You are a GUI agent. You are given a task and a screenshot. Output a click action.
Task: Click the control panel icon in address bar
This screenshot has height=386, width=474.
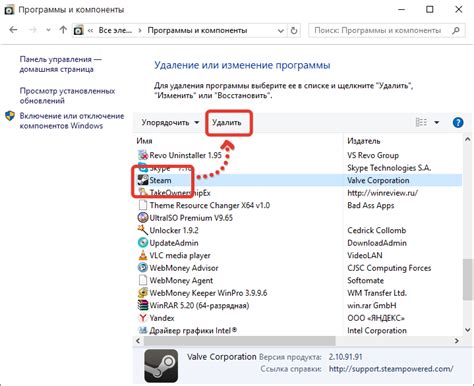click(78, 30)
